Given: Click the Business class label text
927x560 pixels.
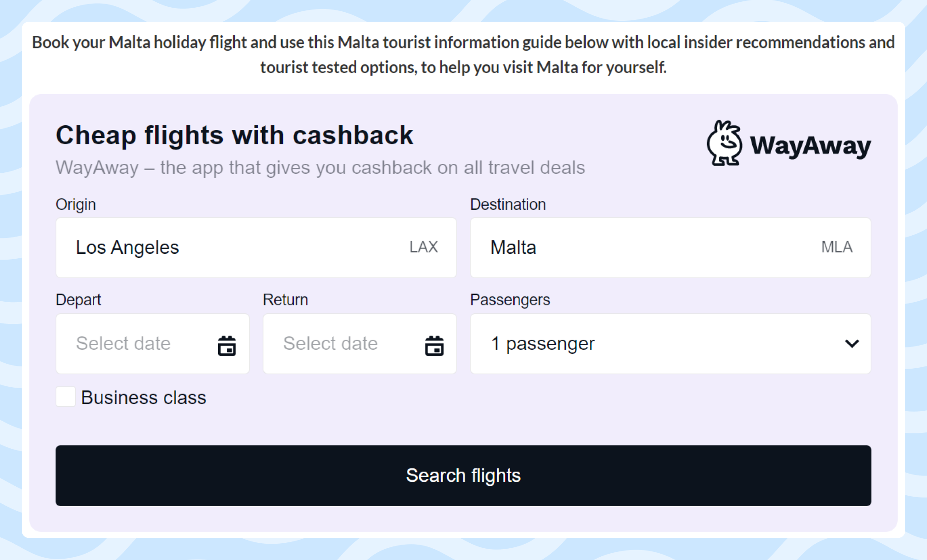Looking at the screenshot, I should [x=143, y=398].
